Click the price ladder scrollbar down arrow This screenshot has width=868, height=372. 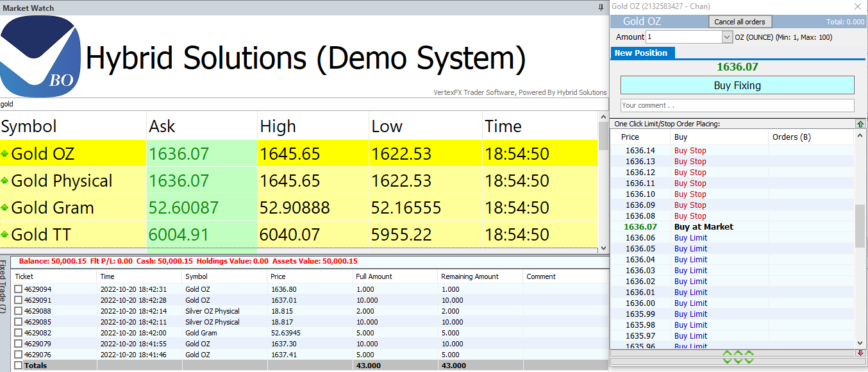click(860, 343)
